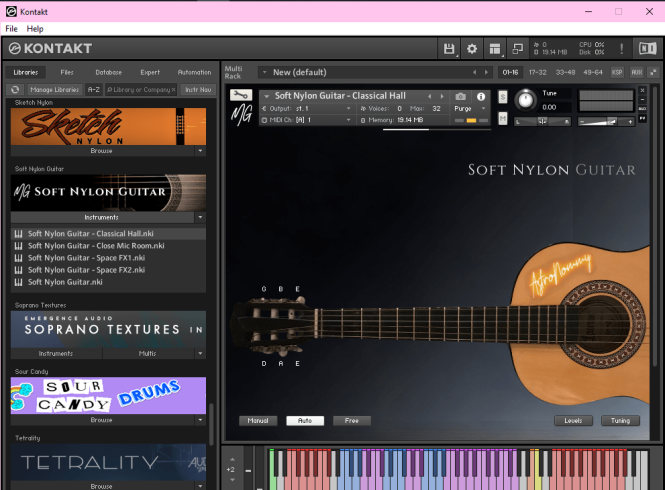
Task: Toggle the Instr Nav pane button
Action: 198,90
